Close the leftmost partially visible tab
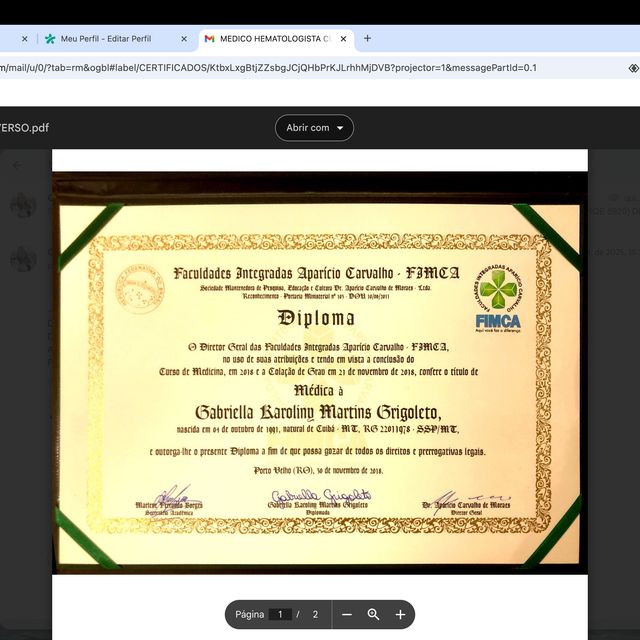 pyautogui.click(x=24, y=39)
